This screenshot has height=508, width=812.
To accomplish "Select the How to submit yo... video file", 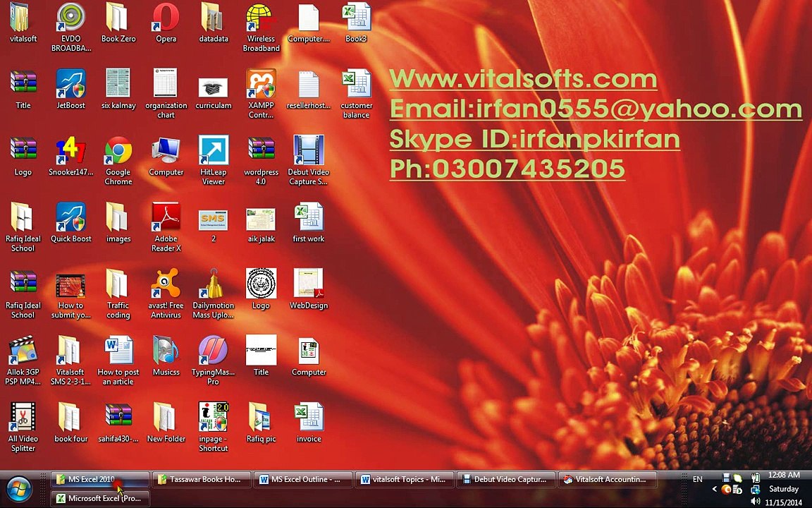I will click(71, 296).
